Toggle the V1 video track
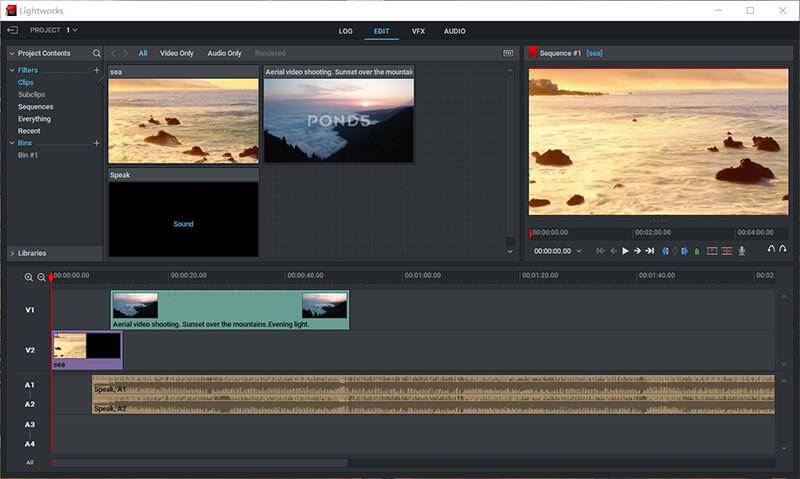The height and width of the screenshot is (479, 800). (30, 310)
